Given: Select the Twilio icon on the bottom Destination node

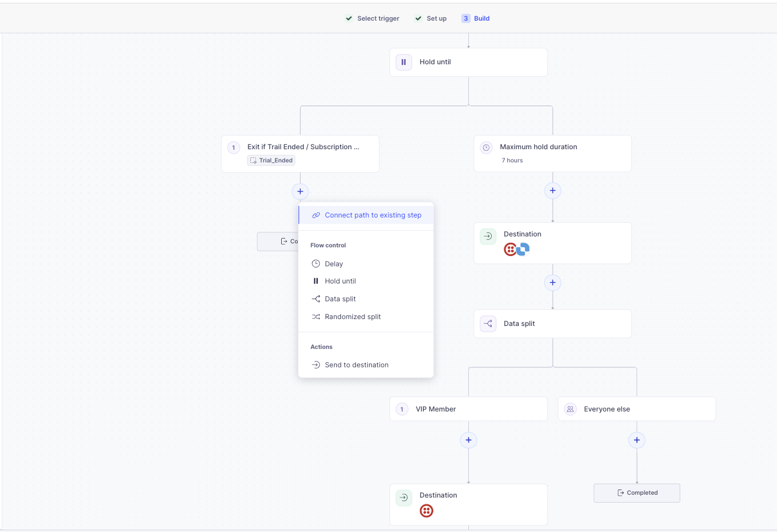Looking at the screenshot, I should [426, 510].
